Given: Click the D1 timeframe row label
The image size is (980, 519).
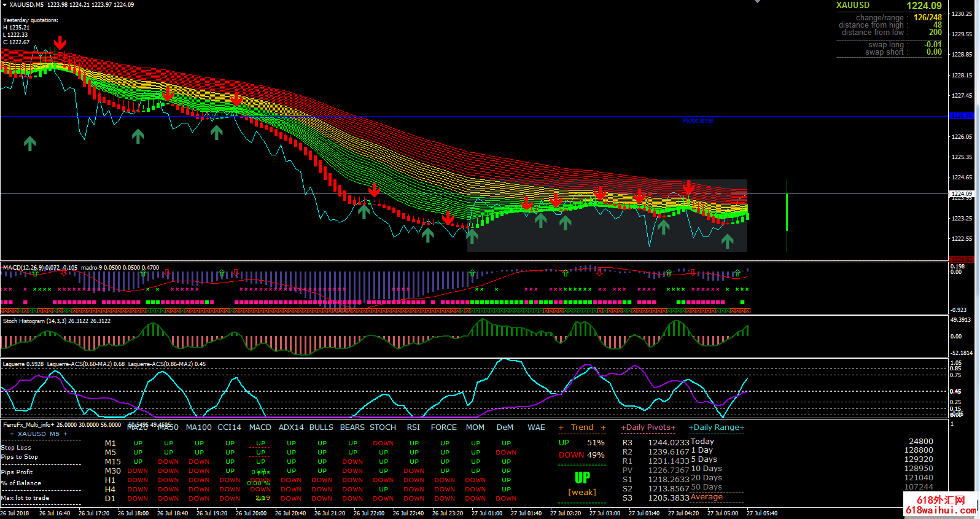Looking at the screenshot, I should [111, 499].
